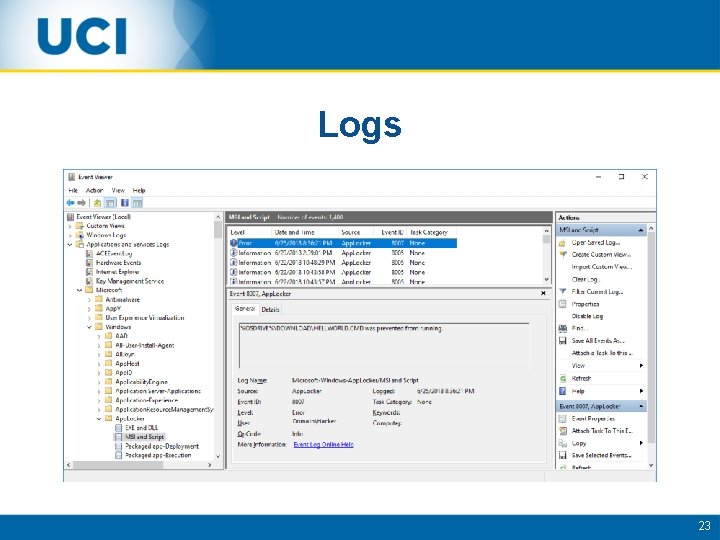
Task: Collapse Applications and Services Logs node
Action: pyautogui.click(x=70, y=244)
